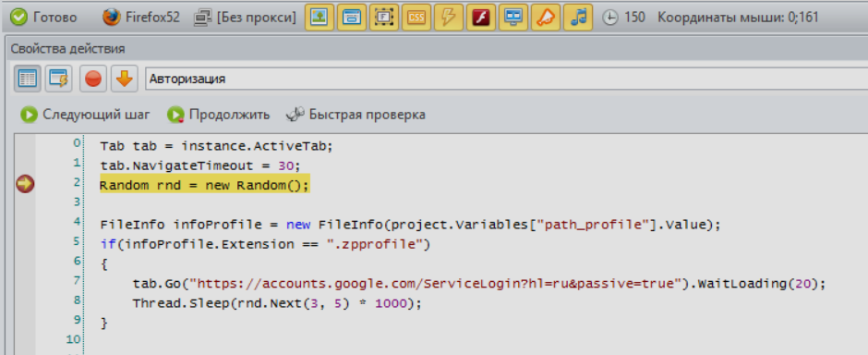Click the "path_profile" string literal
Image resolution: width=868 pixels, height=355 pixels.
594,225
